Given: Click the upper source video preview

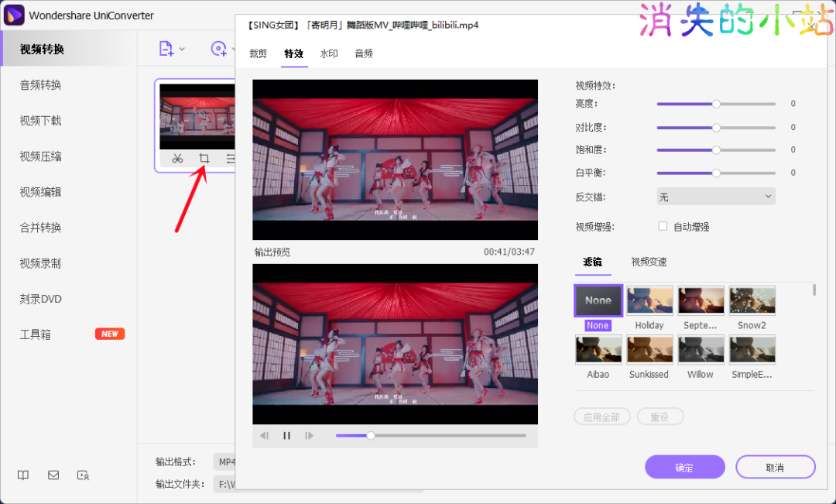Looking at the screenshot, I should pyautogui.click(x=395, y=160).
